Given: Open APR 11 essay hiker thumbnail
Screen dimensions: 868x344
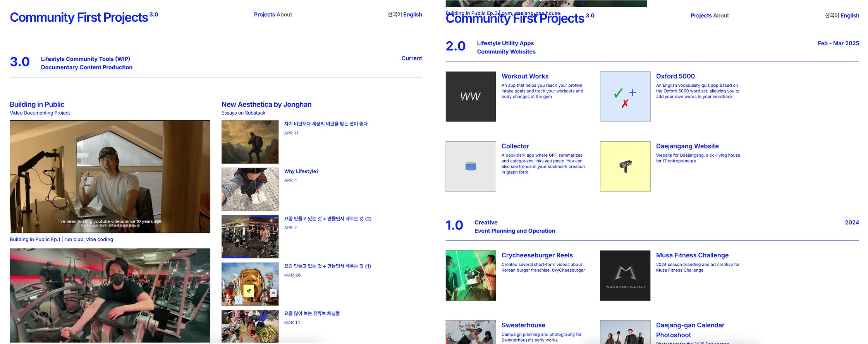Looking at the screenshot, I should [x=250, y=142].
